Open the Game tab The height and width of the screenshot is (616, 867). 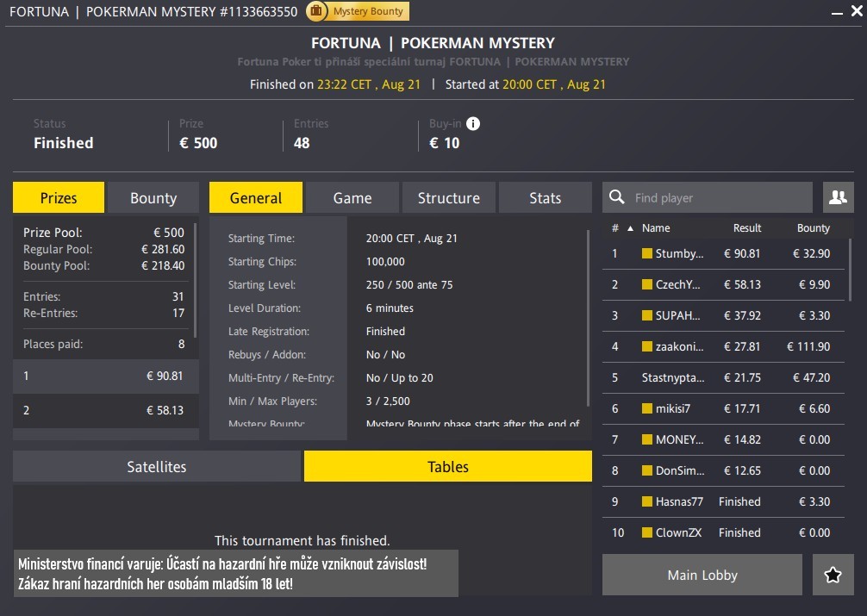[352, 197]
